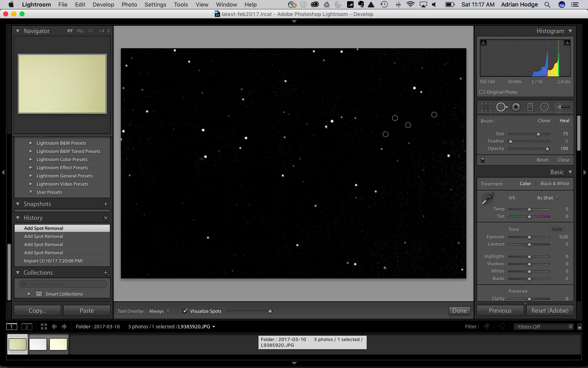588x368 pixels.
Task: Select the Crop Overlay tool
Action: point(486,107)
